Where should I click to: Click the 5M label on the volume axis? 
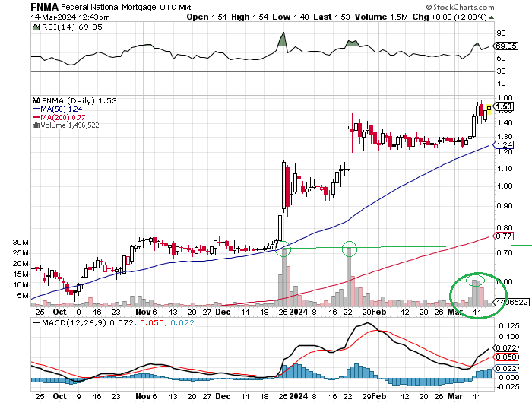point(23,296)
